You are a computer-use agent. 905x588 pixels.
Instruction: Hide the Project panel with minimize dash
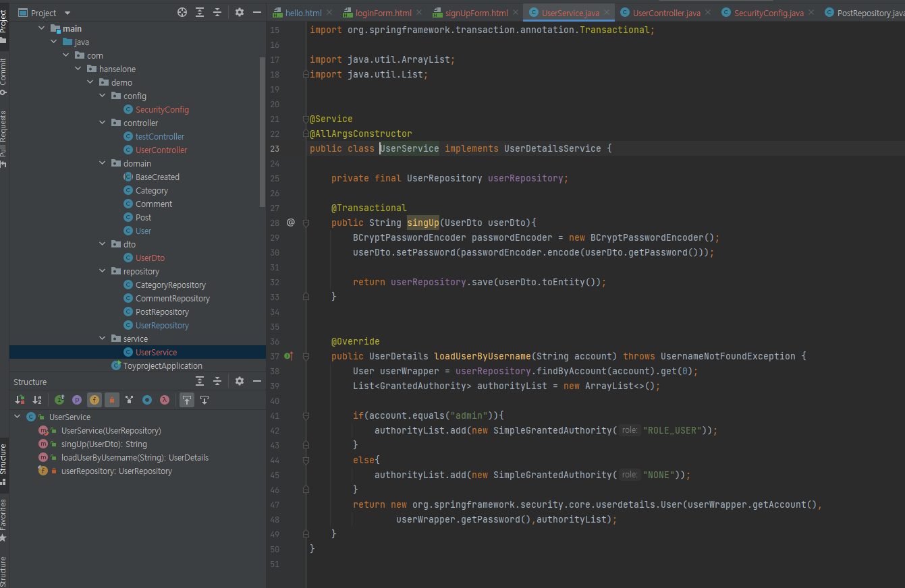(x=256, y=12)
